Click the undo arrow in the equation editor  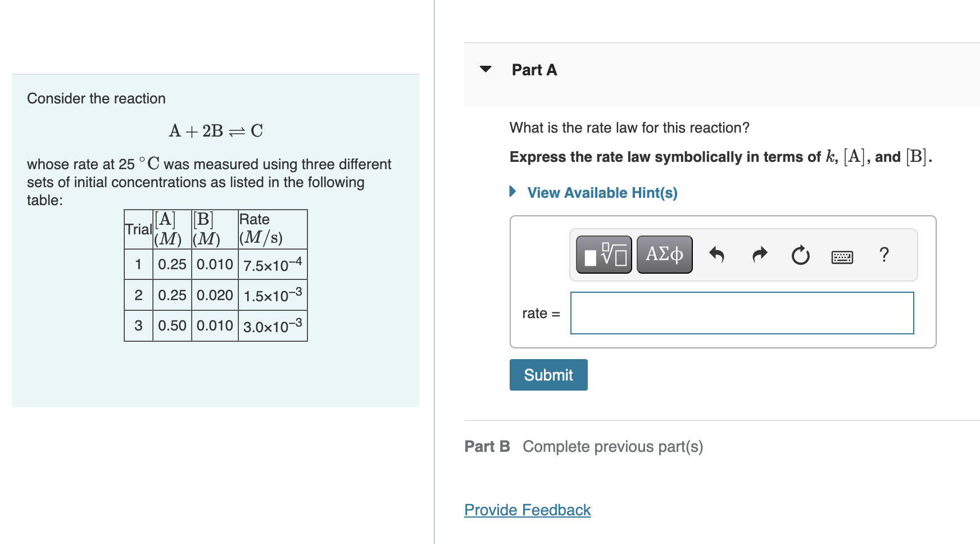click(718, 255)
